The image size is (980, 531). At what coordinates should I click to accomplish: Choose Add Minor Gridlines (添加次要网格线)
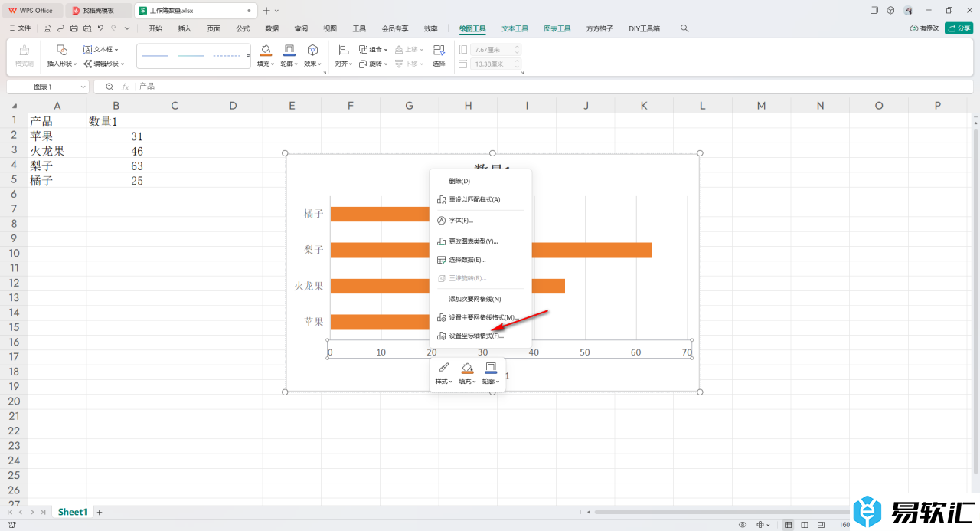click(481, 299)
